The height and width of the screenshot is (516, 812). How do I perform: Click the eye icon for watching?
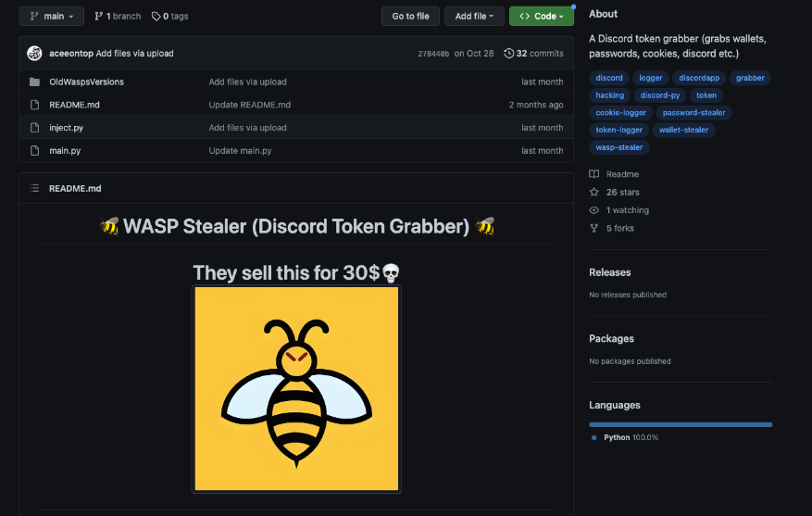pyautogui.click(x=594, y=210)
